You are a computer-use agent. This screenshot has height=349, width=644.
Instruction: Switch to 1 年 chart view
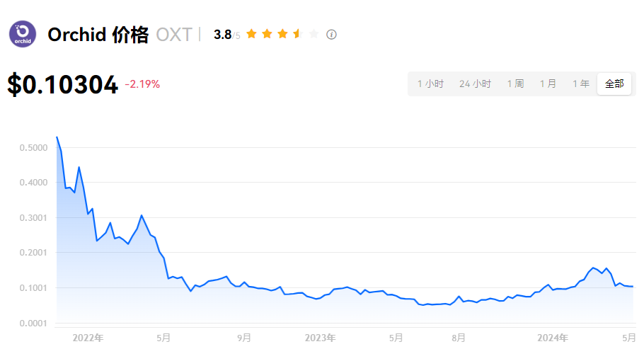(580, 84)
